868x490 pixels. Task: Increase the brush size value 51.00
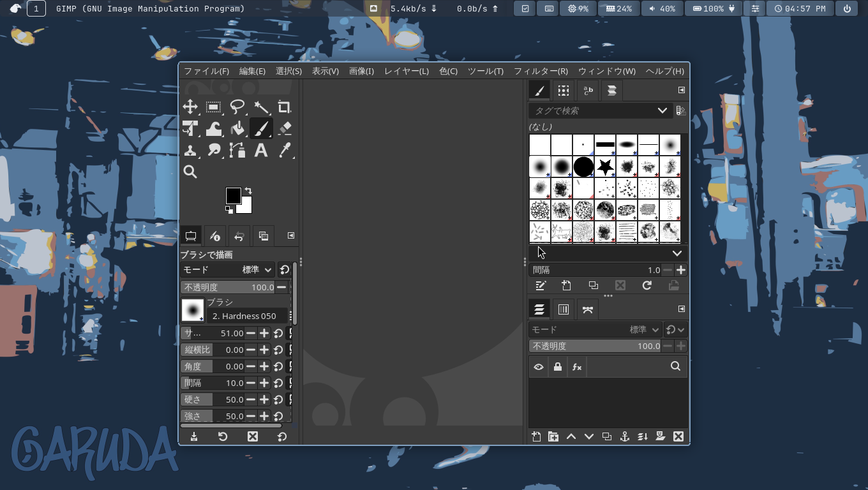[264, 333]
